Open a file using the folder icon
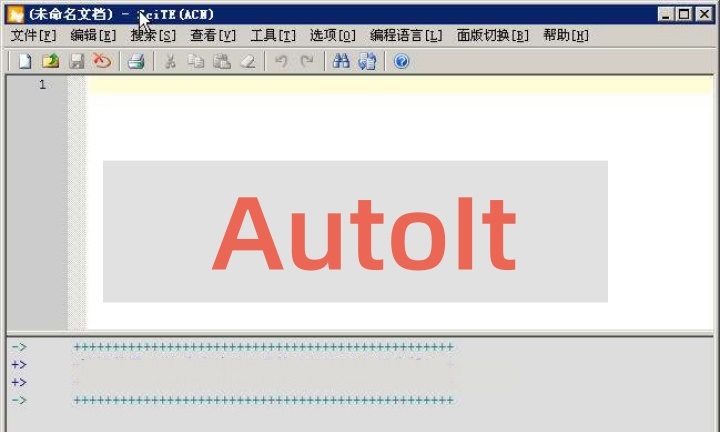This screenshot has height=432, width=720. (51, 61)
